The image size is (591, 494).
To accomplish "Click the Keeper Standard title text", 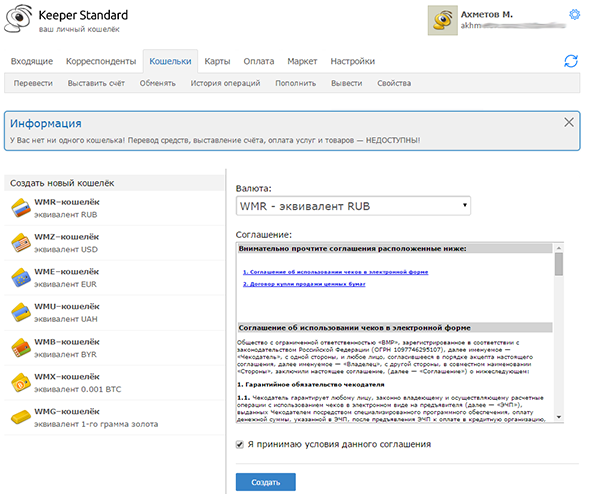I will tap(83, 15).
